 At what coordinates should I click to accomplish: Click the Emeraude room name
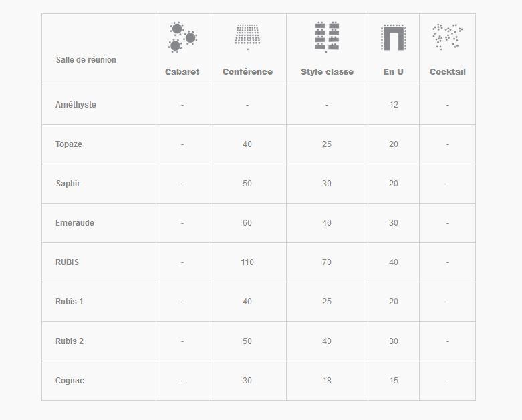75,223
